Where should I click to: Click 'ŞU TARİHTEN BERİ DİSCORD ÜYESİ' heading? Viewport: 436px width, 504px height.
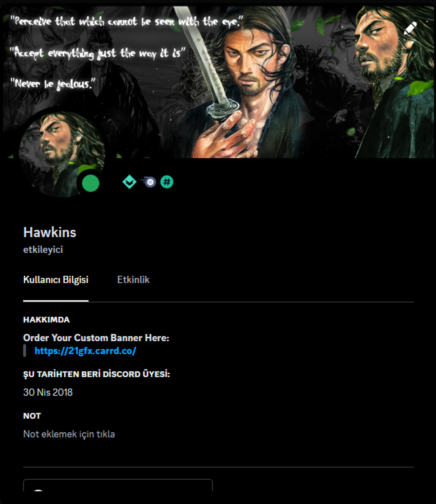[97, 374]
